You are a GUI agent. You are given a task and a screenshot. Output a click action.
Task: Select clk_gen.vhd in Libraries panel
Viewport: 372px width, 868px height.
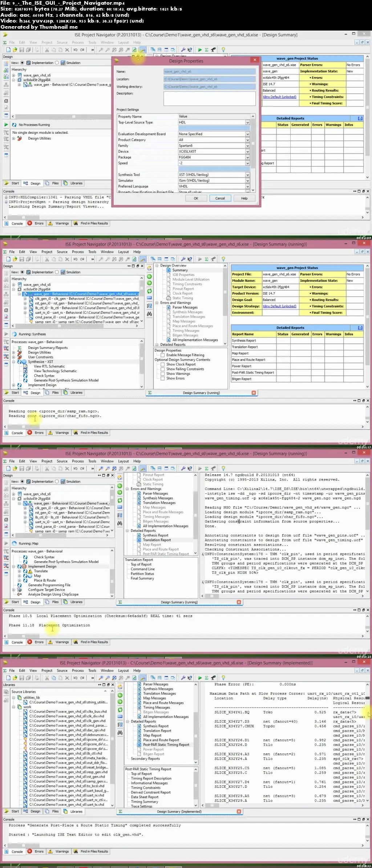(x=68, y=721)
